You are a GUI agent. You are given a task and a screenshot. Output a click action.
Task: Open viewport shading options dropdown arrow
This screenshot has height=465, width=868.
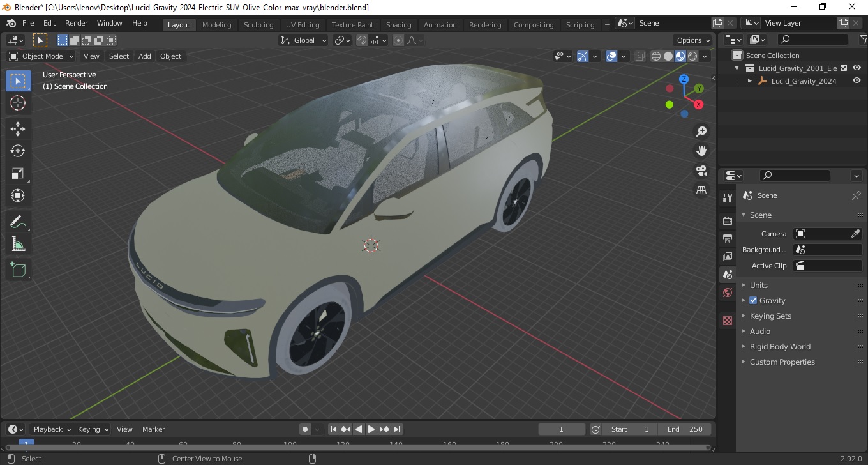tap(705, 56)
